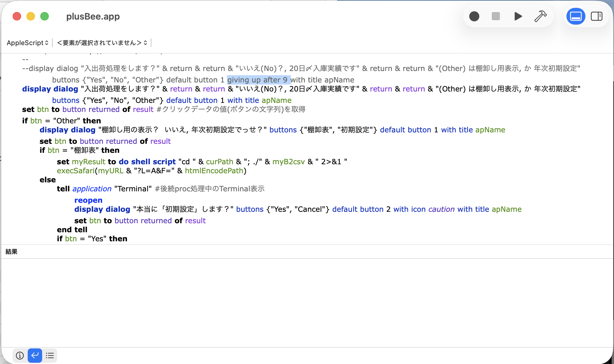Viewport: 614px width, 364px height.
Task: Show the log list pane
Action: [50, 356]
